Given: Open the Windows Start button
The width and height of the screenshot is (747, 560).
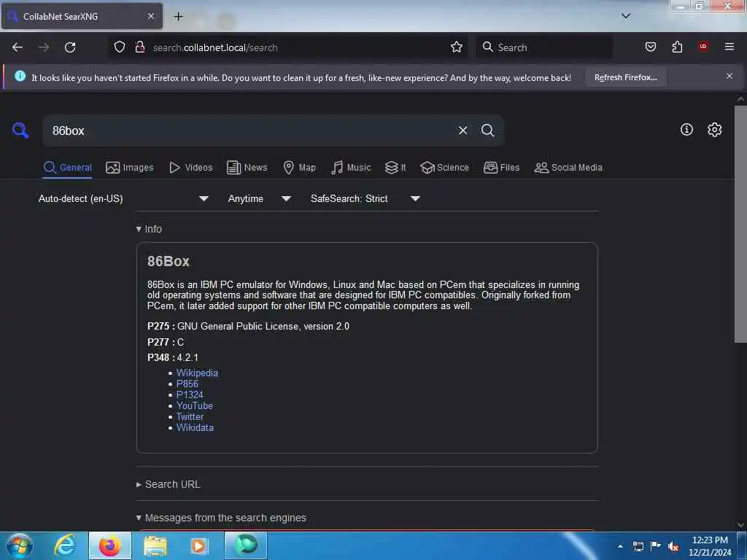Looking at the screenshot, I should (19, 545).
